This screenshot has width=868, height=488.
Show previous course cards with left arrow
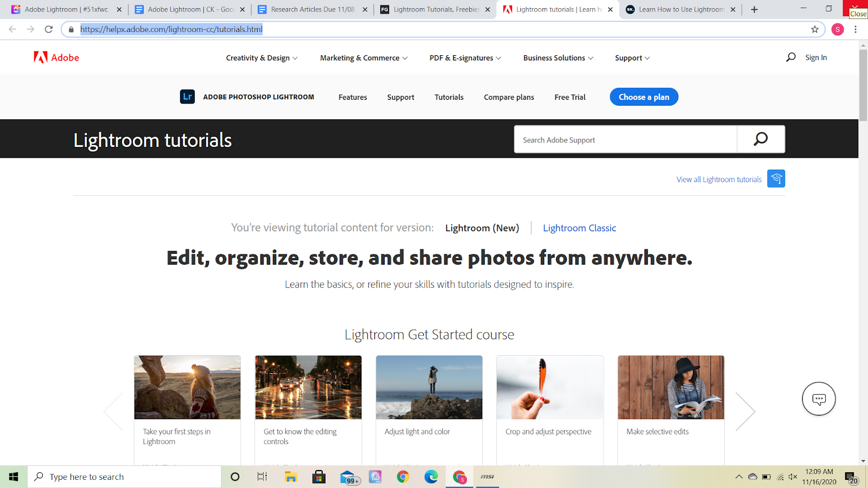(x=113, y=412)
